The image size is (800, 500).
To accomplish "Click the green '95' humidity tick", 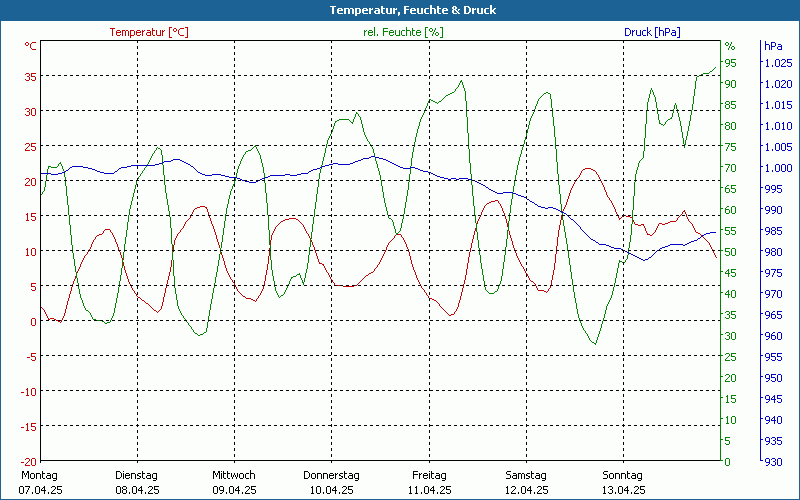I will (731, 63).
